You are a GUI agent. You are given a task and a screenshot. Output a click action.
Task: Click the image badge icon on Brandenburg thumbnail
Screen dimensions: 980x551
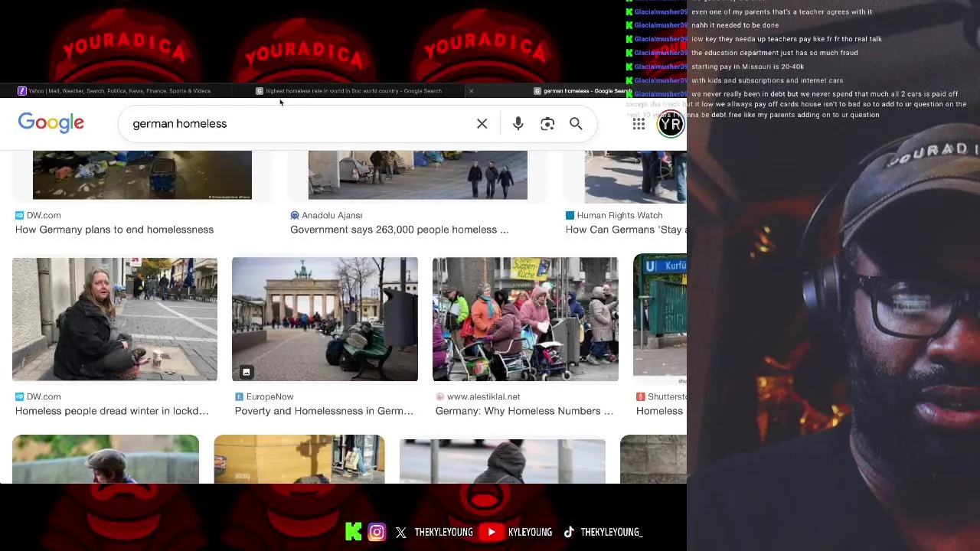pyautogui.click(x=247, y=372)
